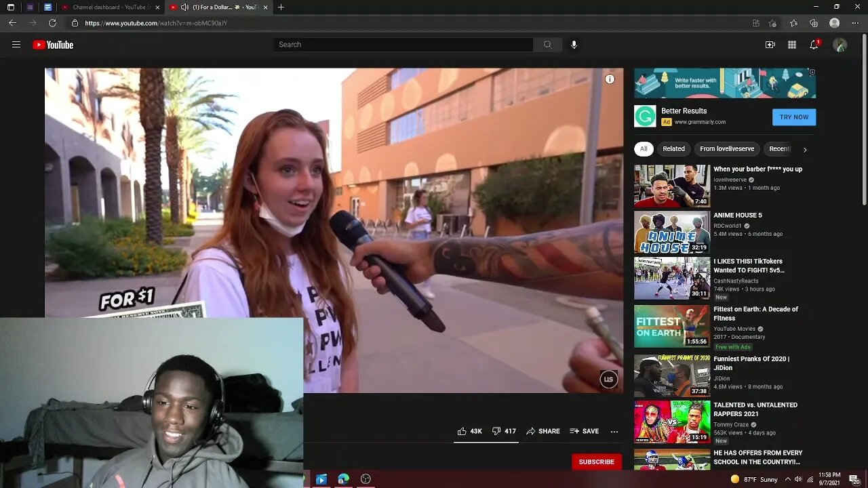Image resolution: width=868 pixels, height=488 pixels.
Task: Click the lovelliveserve channel watermark on video
Action: pyautogui.click(x=608, y=380)
